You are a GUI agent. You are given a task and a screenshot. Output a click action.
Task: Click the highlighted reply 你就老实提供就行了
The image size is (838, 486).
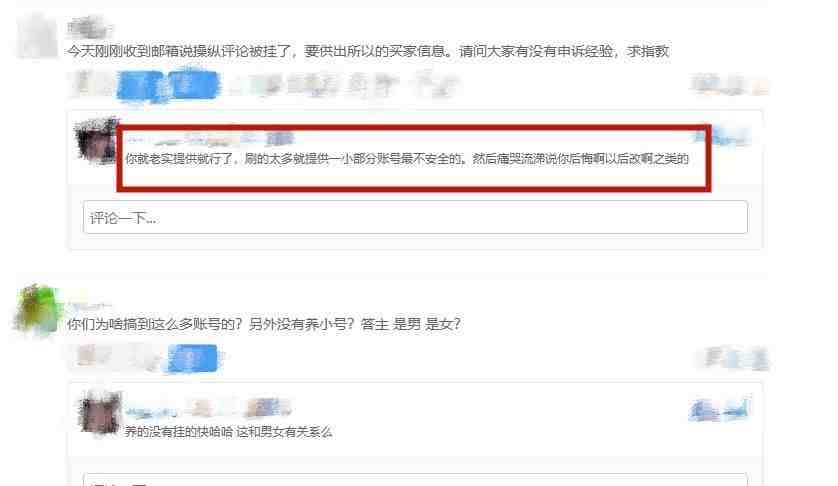pos(407,159)
